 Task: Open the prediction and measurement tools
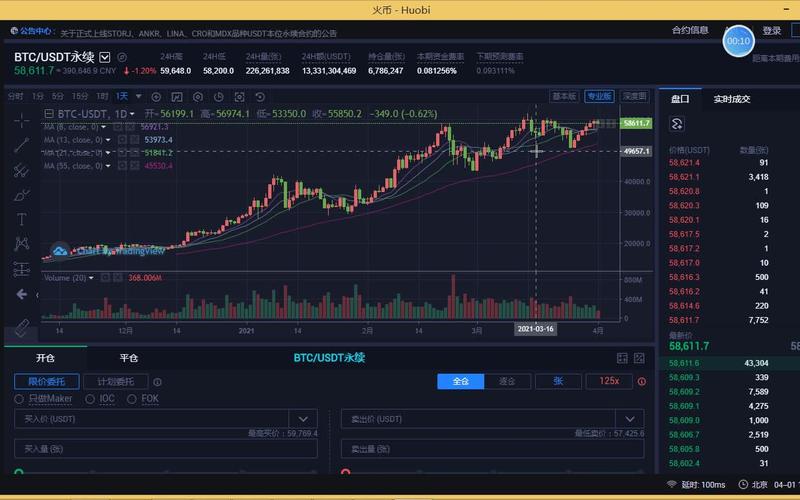[21, 268]
